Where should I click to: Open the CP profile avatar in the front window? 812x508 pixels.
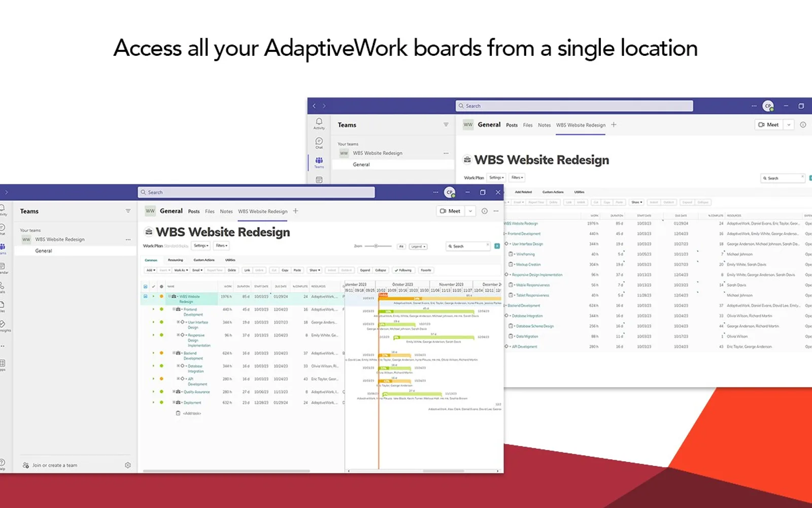click(450, 192)
